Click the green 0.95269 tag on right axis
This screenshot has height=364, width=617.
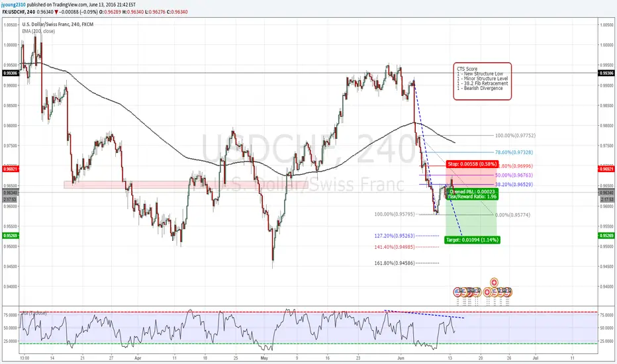click(606, 236)
